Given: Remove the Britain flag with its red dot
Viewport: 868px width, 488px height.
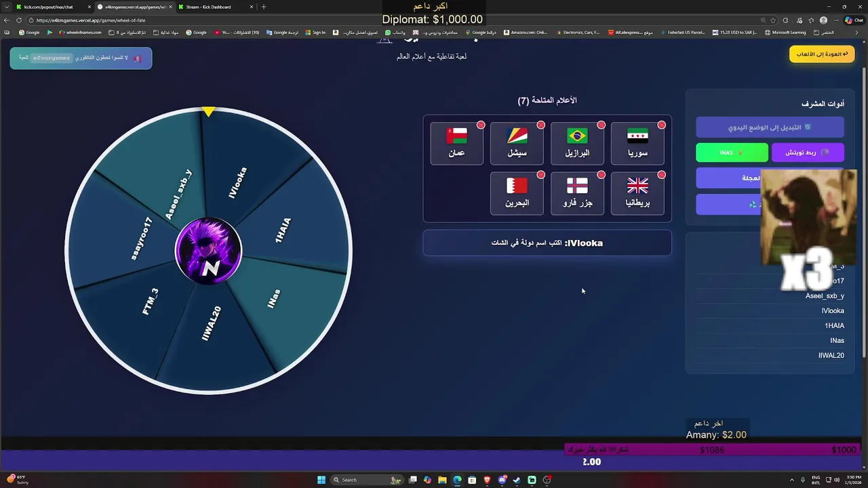Looking at the screenshot, I should [x=661, y=175].
